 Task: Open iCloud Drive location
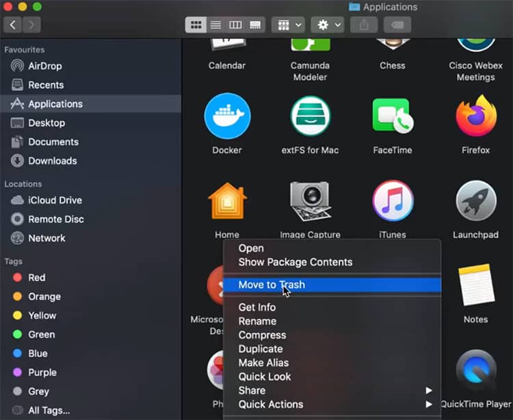(90, 200)
